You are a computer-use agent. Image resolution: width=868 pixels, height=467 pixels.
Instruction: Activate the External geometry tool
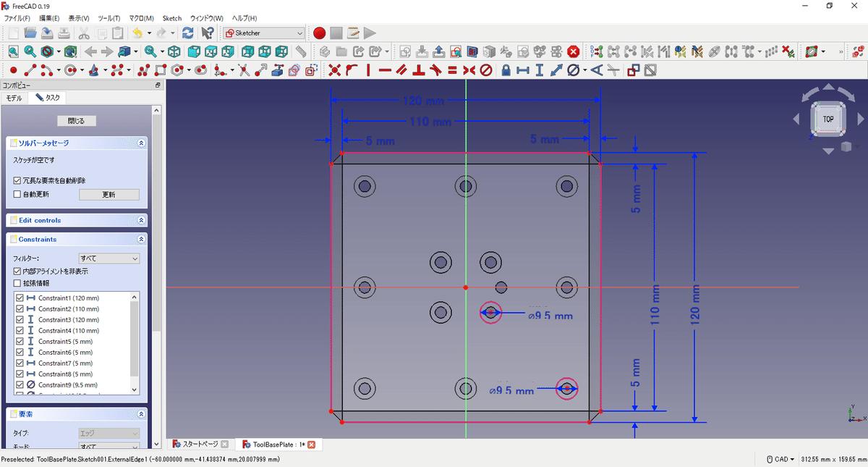278,70
